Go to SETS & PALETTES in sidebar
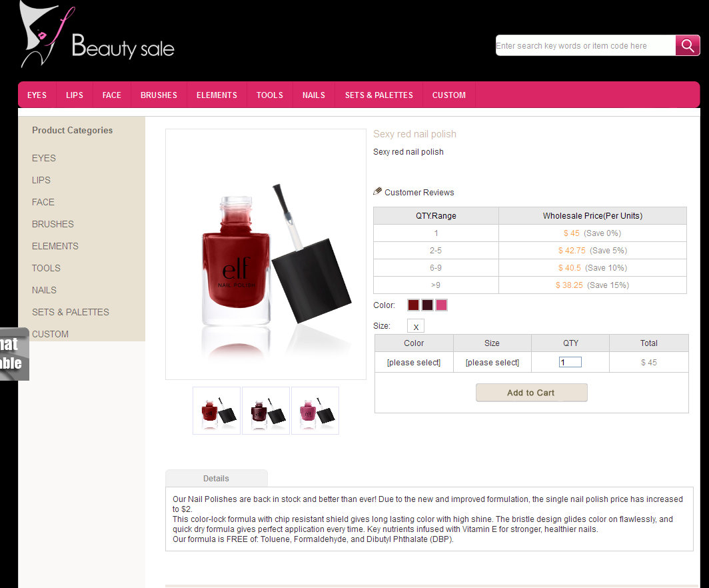Image resolution: width=709 pixels, height=588 pixels. [x=71, y=312]
